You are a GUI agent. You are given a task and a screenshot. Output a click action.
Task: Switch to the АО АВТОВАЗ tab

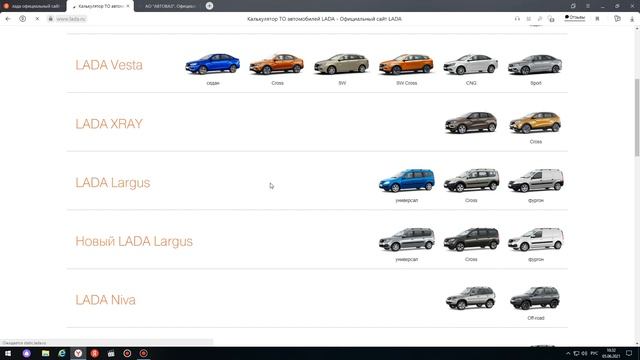pyautogui.click(x=167, y=6)
